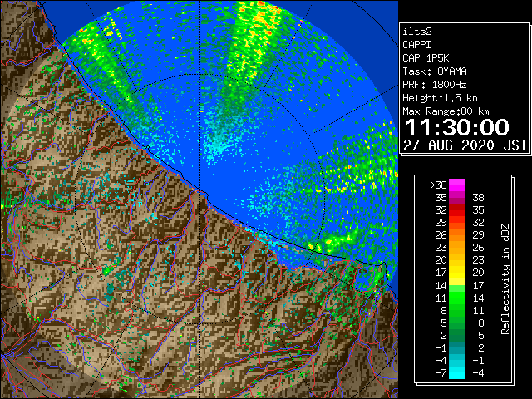Viewport: 532px width, 399px height.
Task: Click the 'Height:1.5 km' line
Action: coord(440,98)
